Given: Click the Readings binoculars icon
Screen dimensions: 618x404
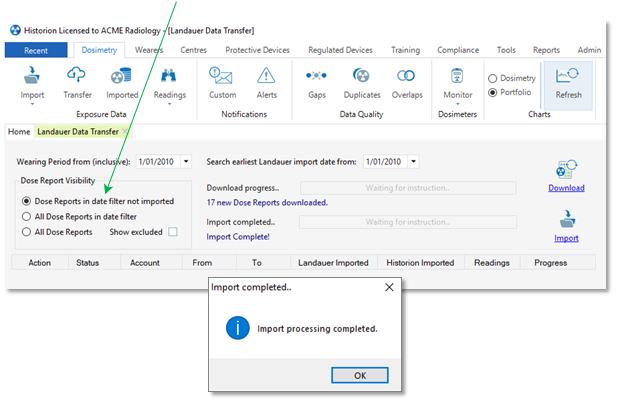Looking at the screenshot, I should [x=169, y=75].
